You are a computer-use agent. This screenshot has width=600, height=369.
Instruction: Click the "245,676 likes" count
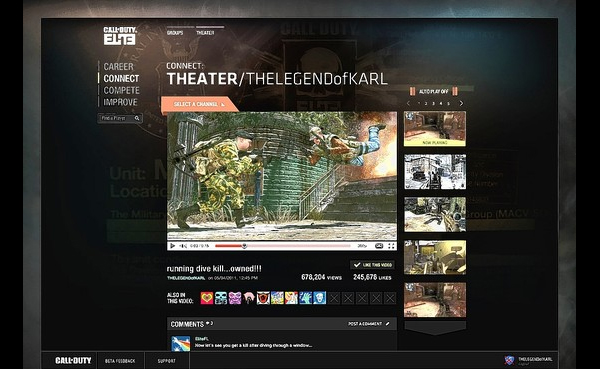pyautogui.click(x=372, y=277)
